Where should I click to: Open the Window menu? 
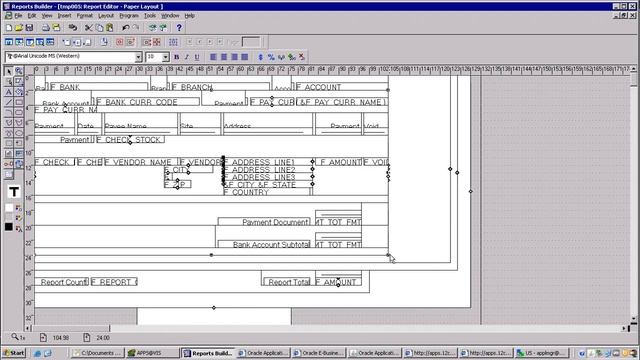pos(170,16)
